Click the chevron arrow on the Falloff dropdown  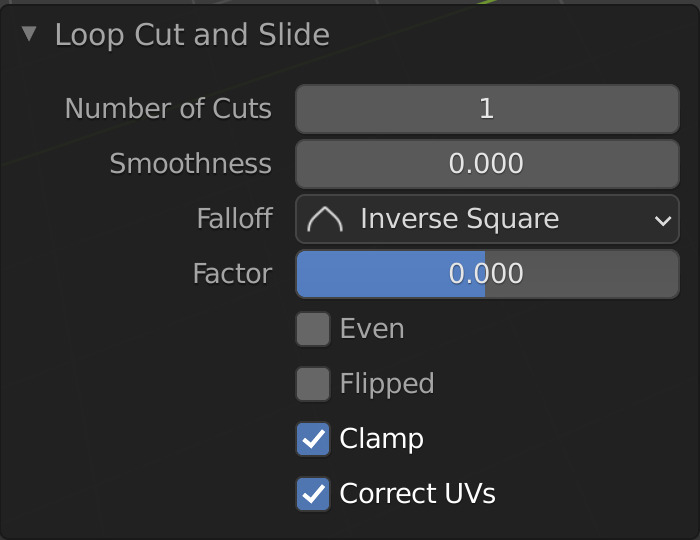coord(662,220)
